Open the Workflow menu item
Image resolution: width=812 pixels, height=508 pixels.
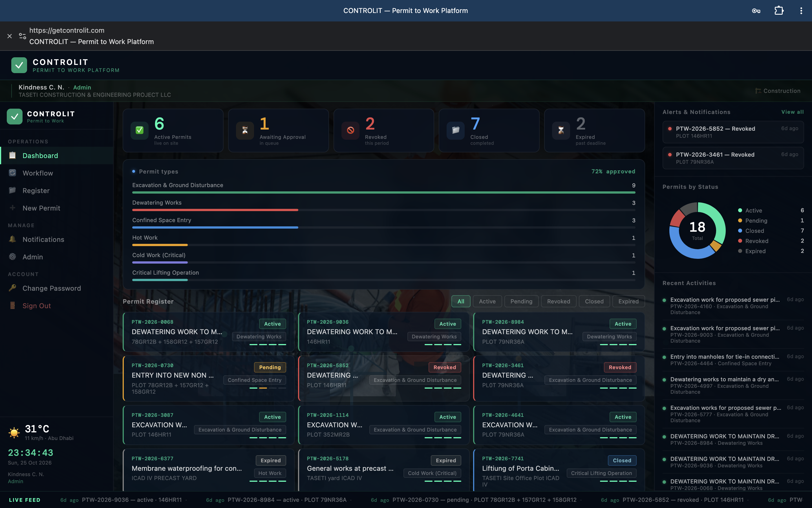pos(56,173)
